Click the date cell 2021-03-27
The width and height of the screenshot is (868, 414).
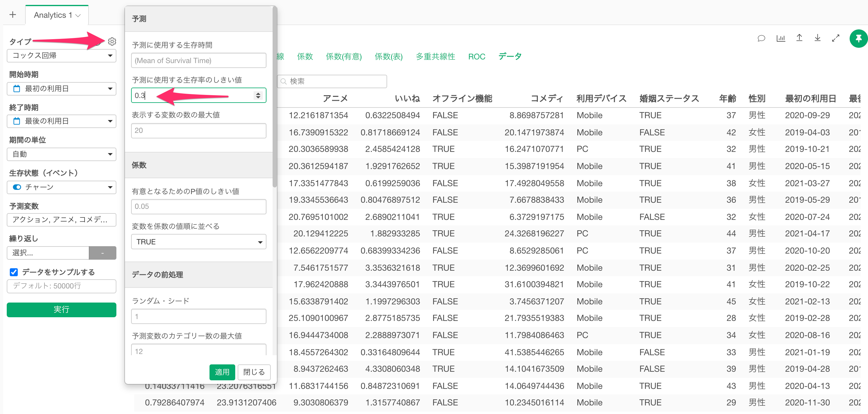(x=807, y=183)
